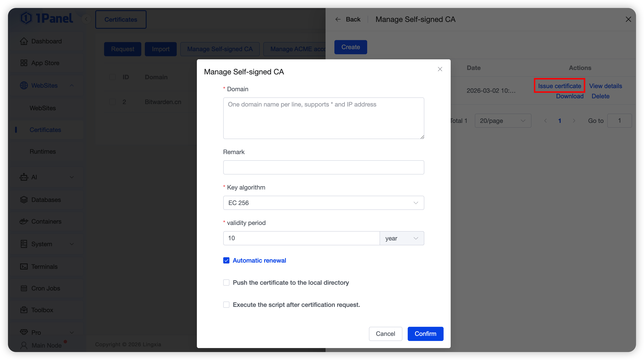Open the 20/page pagination dropdown
Screen dimensions: 644x360
point(503,121)
